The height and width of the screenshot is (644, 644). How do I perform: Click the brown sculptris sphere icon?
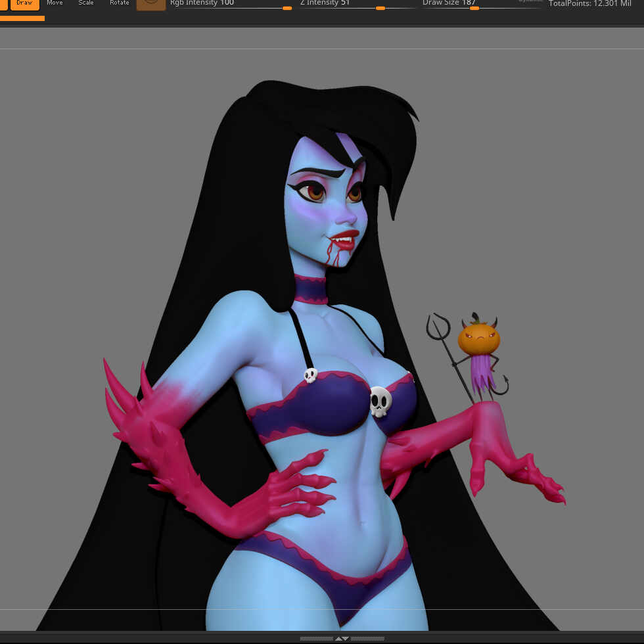(151, 4)
